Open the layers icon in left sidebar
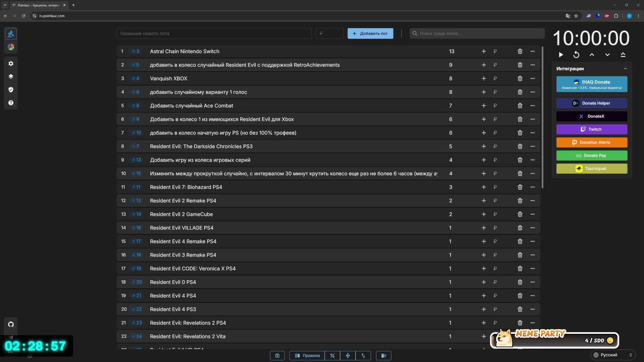Screen dimensions: 644x362 click(x=11, y=77)
